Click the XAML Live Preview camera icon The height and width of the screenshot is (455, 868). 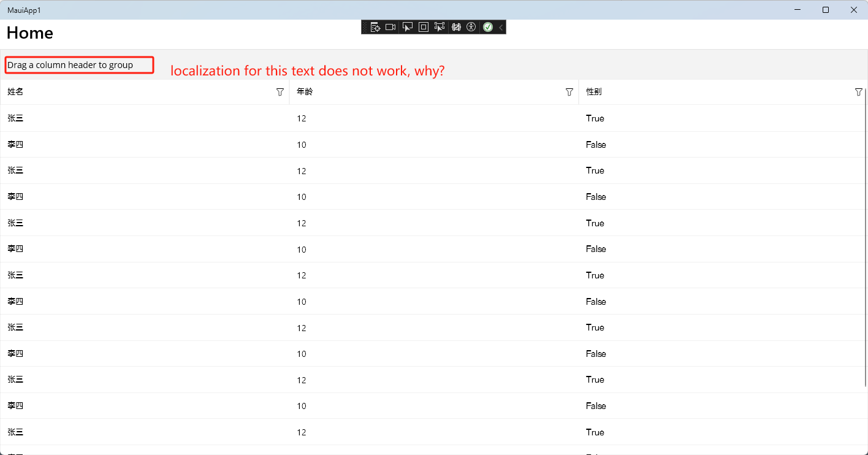click(x=390, y=27)
